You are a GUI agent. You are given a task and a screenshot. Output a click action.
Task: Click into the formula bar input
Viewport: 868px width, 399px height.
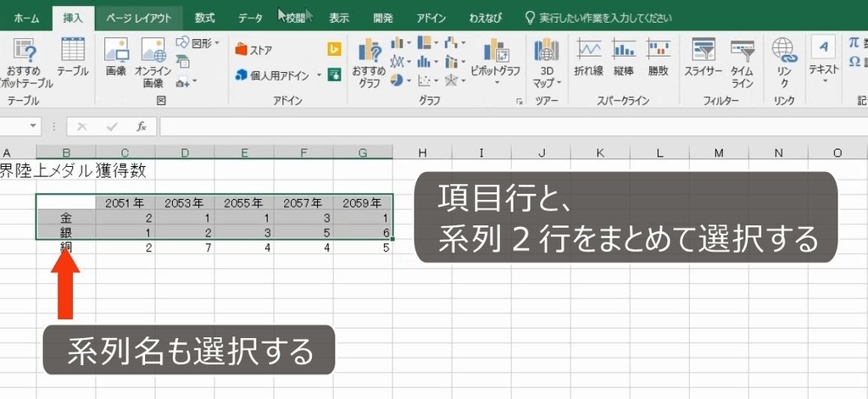[513, 127]
